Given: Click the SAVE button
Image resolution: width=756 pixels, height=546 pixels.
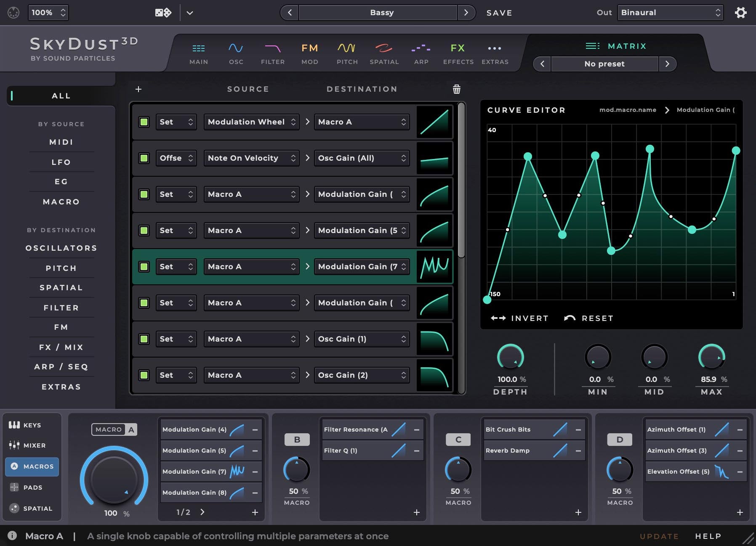Looking at the screenshot, I should tap(499, 13).
